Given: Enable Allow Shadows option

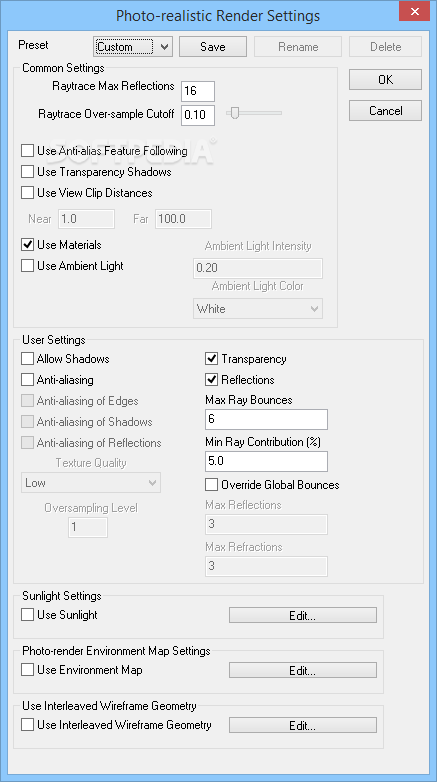Looking at the screenshot, I should 27,359.
